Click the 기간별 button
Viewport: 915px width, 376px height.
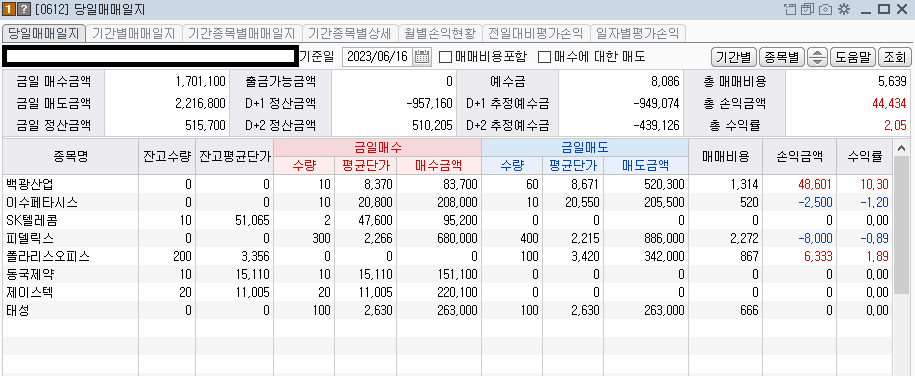point(734,57)
